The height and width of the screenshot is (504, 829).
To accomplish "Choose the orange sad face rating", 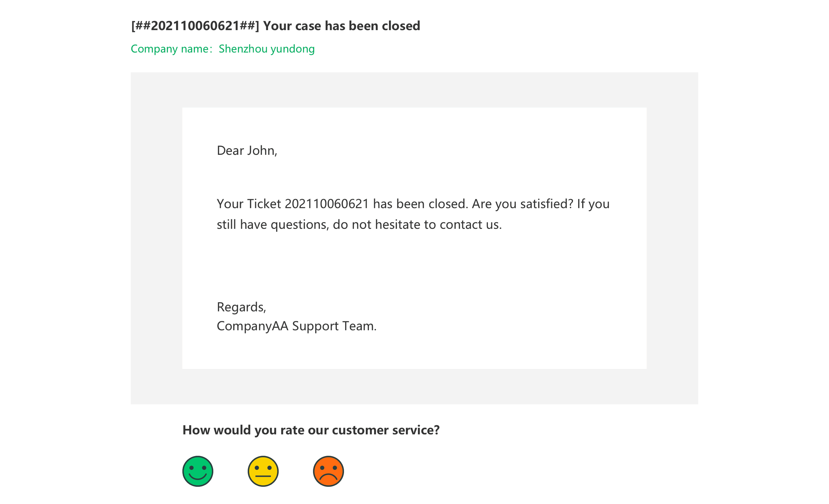I will pos(328,471).
